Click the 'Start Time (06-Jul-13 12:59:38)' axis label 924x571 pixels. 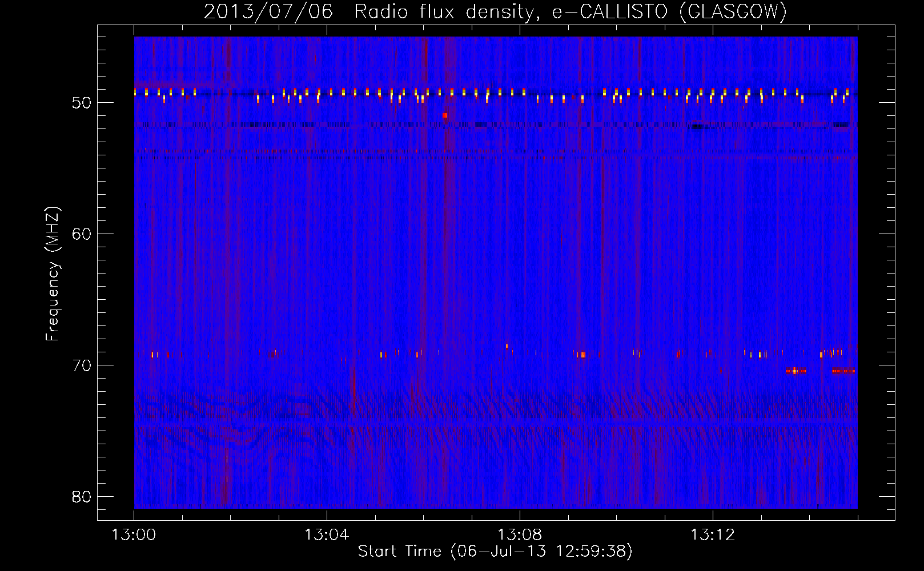495,552
